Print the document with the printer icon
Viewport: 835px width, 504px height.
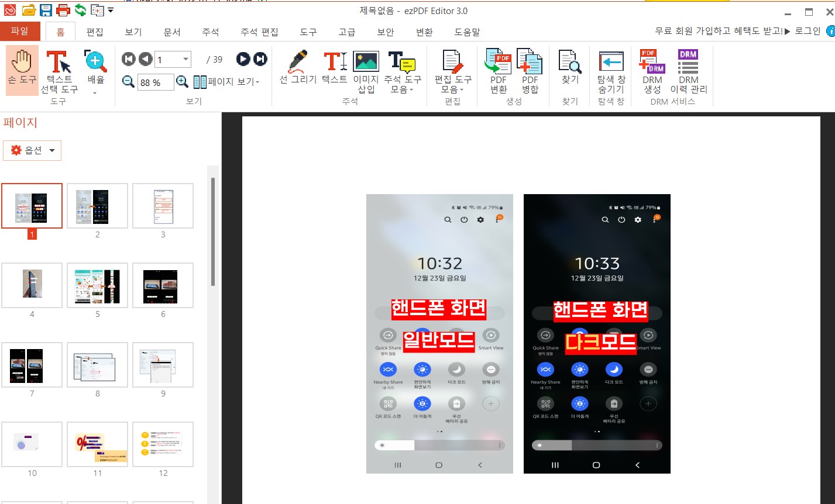tap(63, 11)
